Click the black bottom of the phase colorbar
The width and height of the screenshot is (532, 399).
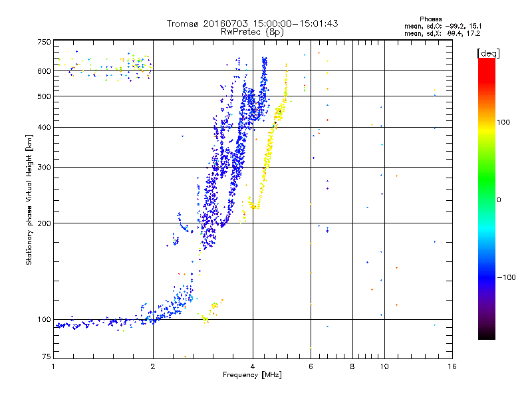[x=487, y=335]
